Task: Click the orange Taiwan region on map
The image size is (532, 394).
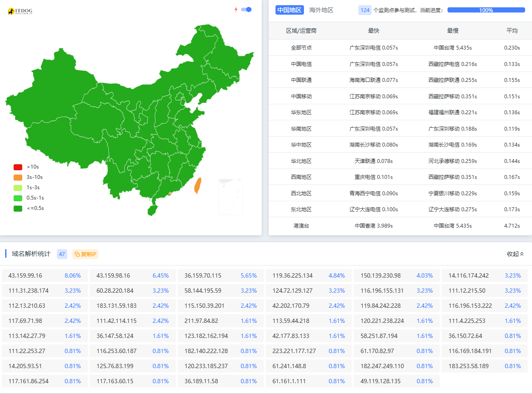Action: click(x=197, y=186)
